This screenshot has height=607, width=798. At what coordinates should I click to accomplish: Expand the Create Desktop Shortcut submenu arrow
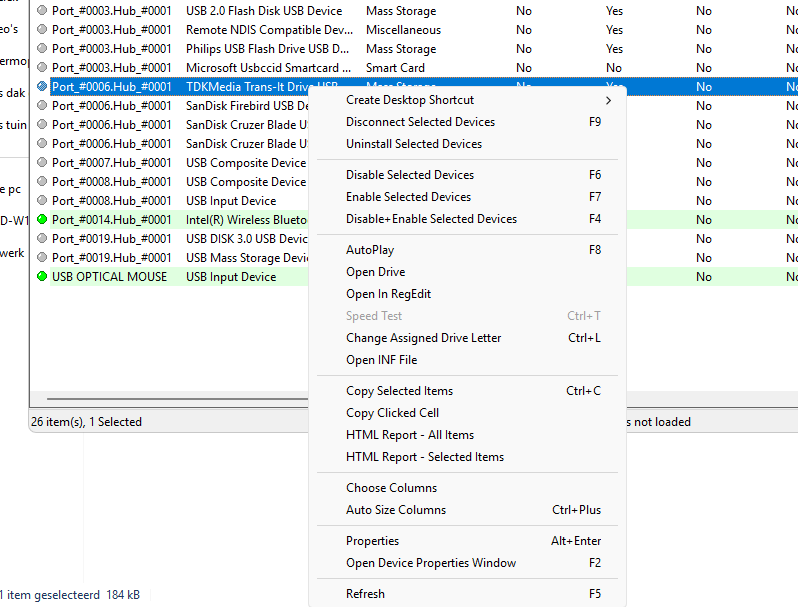[608, 100]
